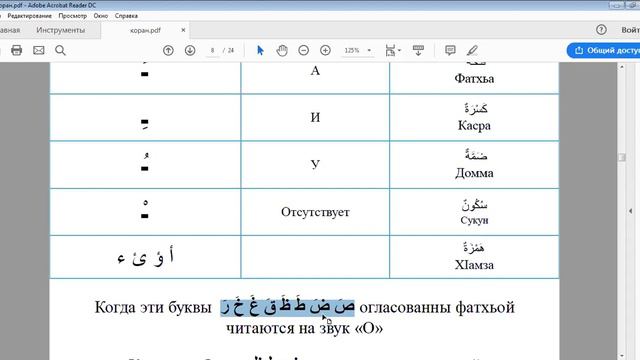Click the scrolling mode download icon
This screenshot has height=360, width=640.
418,50
